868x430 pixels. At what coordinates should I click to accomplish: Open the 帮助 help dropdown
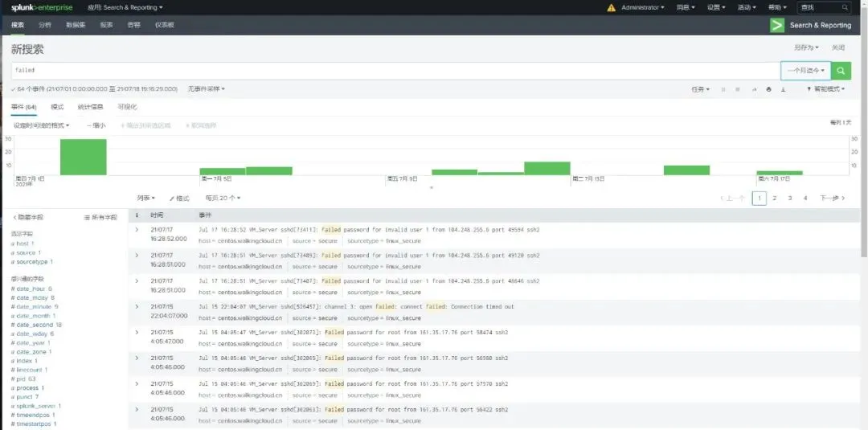777,8
